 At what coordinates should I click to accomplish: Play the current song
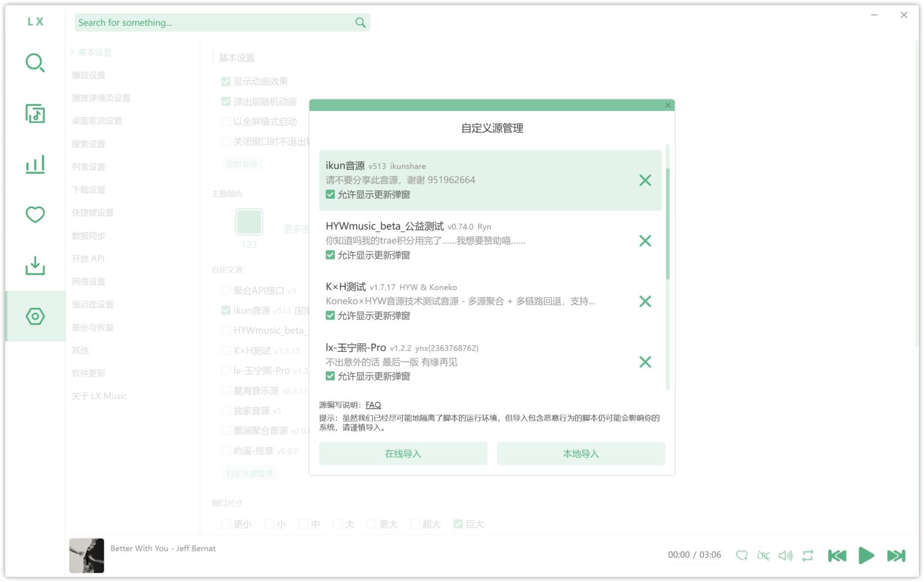[x=866, y=555]
